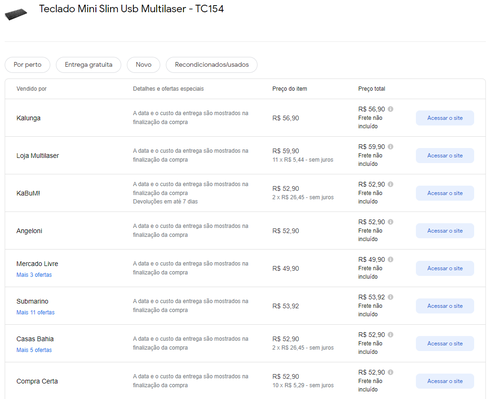Select the Angeloni seller name
This screenshot has height=399, width=500.
point(29,231)
